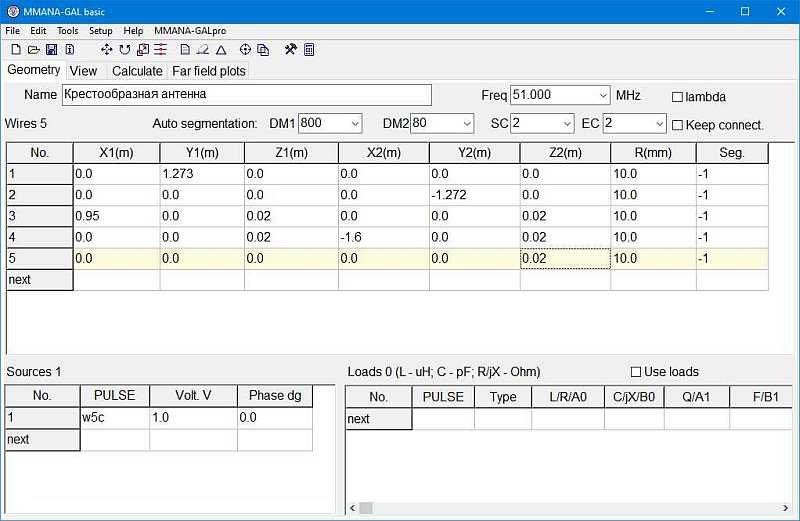Open the red-lined stack/align tool icon

[161, 49]
